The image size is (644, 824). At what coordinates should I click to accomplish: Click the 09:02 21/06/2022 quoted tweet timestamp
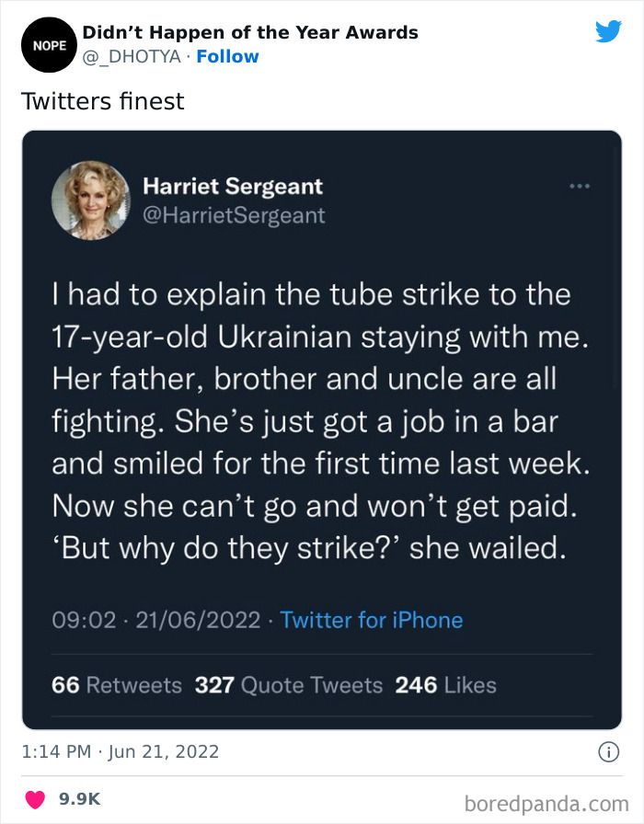(155, 620)
